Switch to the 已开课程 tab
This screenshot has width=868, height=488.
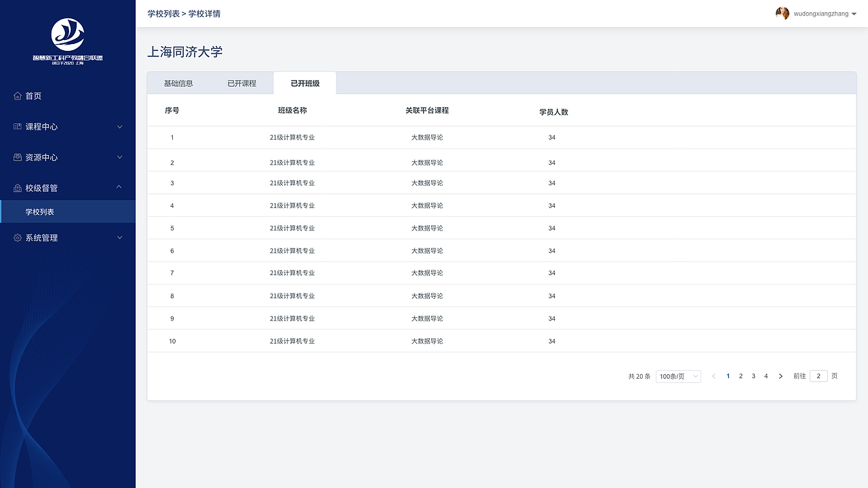click(242, 83)
